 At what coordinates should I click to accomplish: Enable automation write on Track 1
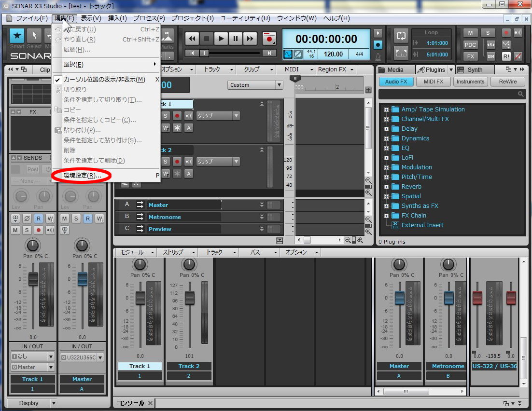166,128
